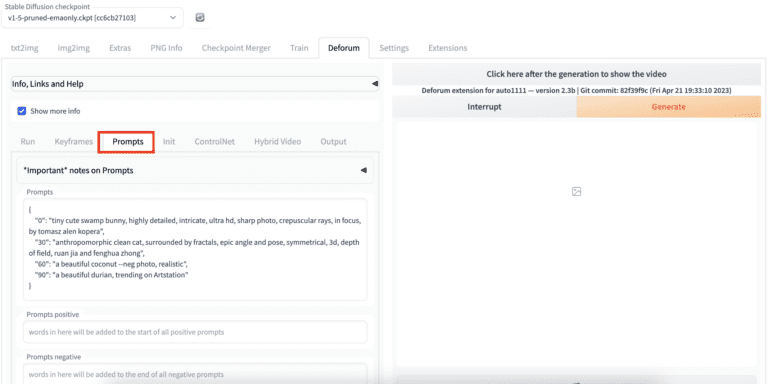This screenshot has width=768, height=384.
Task: Open the PNG Info tab
Action: tap(166, 48)
